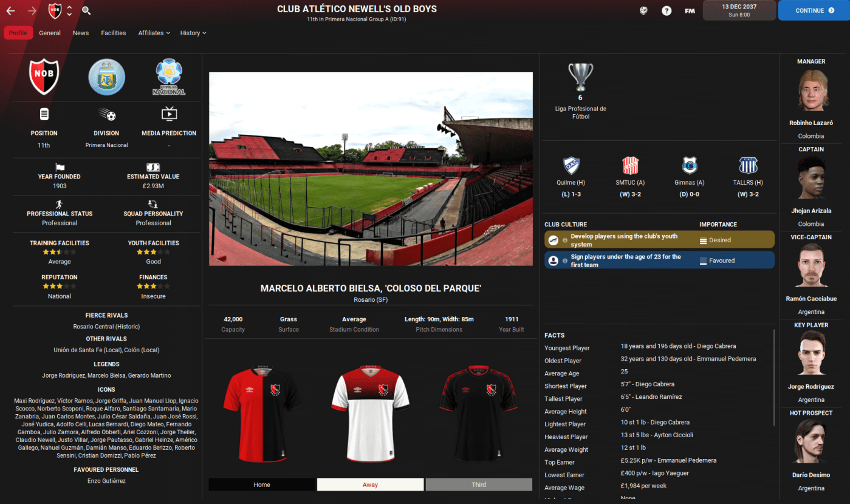Open the club switcher arrows beside badge
850x504 pixels.
coord(69,10)
